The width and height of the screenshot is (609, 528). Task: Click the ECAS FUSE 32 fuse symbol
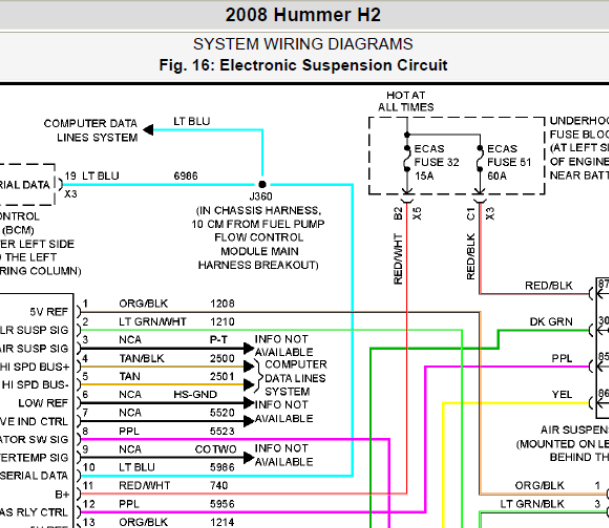[407, 159]
